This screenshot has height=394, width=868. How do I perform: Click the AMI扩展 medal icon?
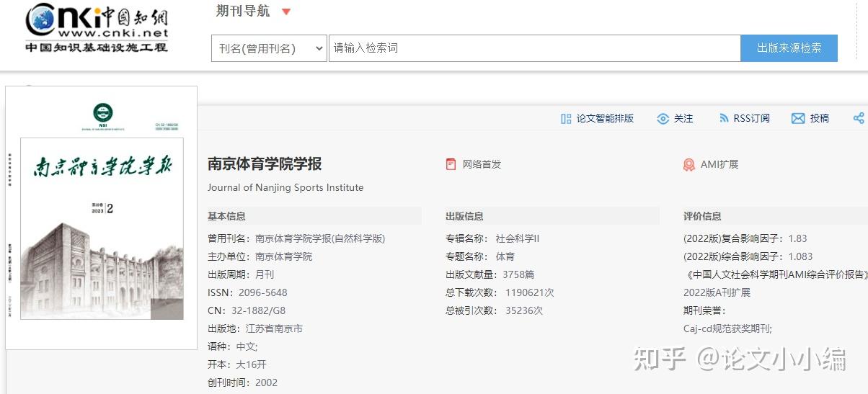click(689, 164)
